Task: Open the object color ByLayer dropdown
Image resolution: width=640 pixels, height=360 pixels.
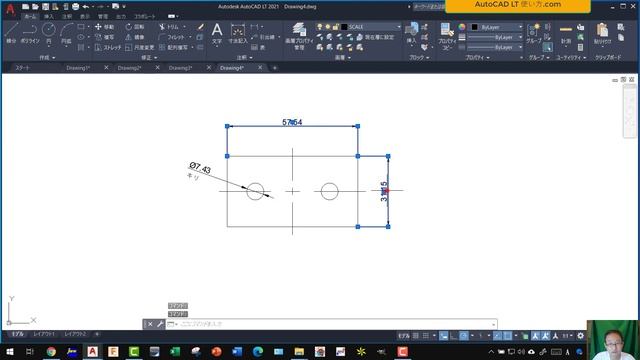Action: click(496, 27)
